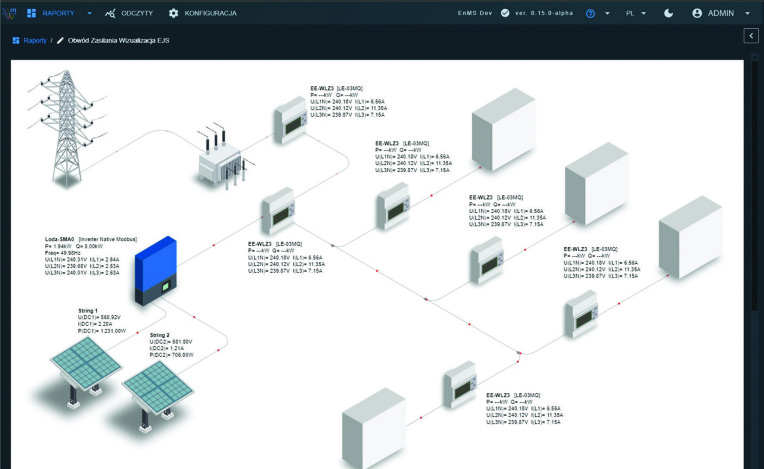Screen dimensions: 764x469
Task: Open the ADMIN user account menu
Action: click(x=720, y=14)
